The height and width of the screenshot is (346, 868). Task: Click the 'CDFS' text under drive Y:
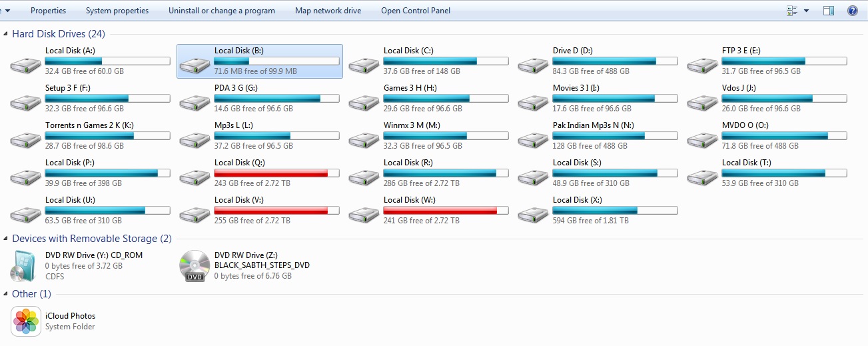pyautogui.click(x=55, y=276)
